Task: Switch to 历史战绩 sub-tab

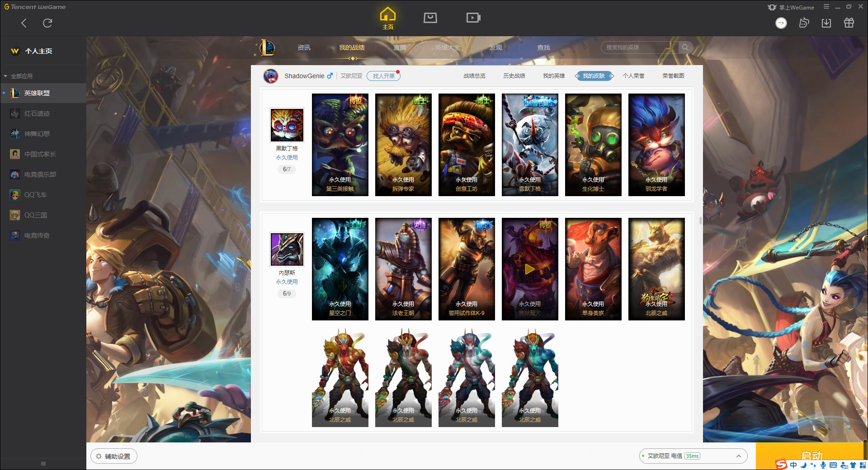Action: tap(514, 76)
